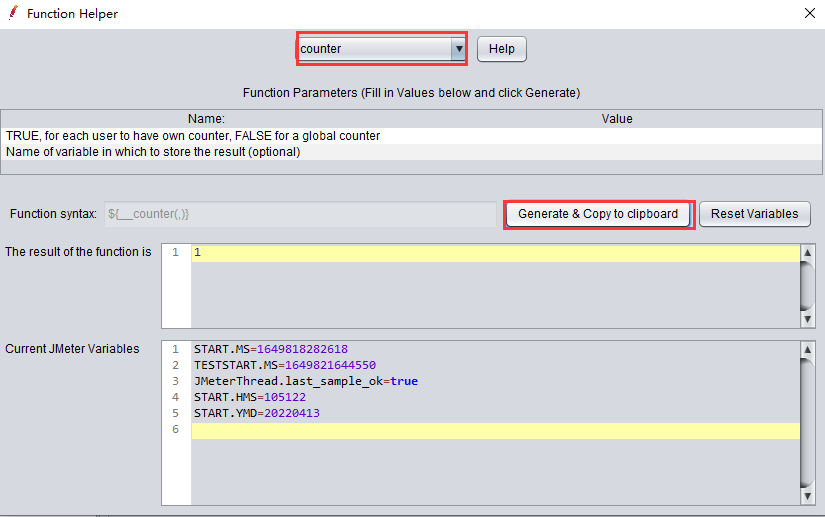Click the Value cell for the TRUE/FALSE counter row
Image resolution: width=825 pixels, height=517 pixels.
[617, 136]
